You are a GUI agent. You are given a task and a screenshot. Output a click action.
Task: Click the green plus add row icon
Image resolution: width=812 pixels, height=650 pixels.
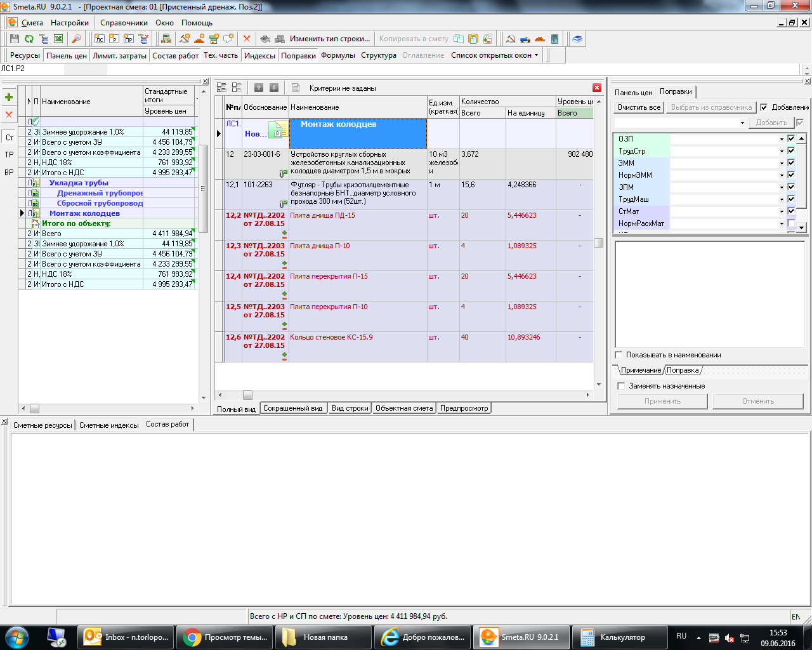pyautogui.click(x=9, y=97)
